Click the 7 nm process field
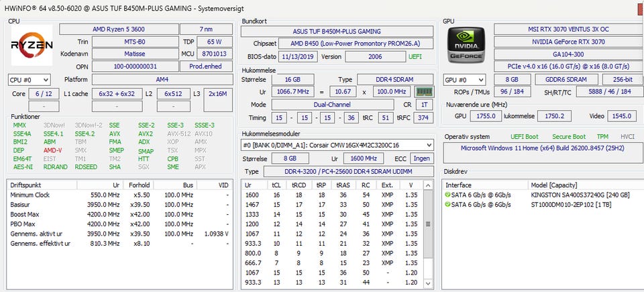The width and height of the screenshot is (644, 292). [x=206, y=30]
